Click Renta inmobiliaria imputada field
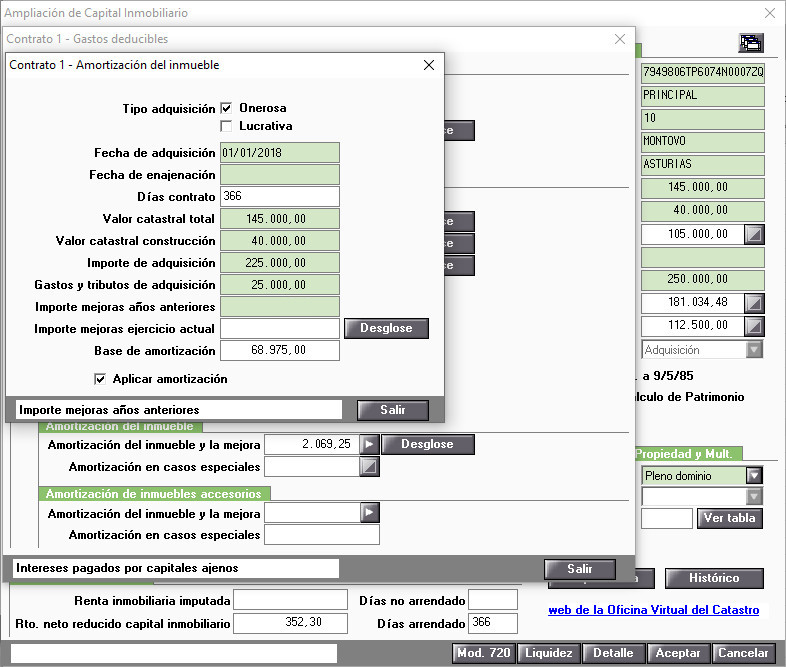The image size is (786, 667). [x=291, y=600]
